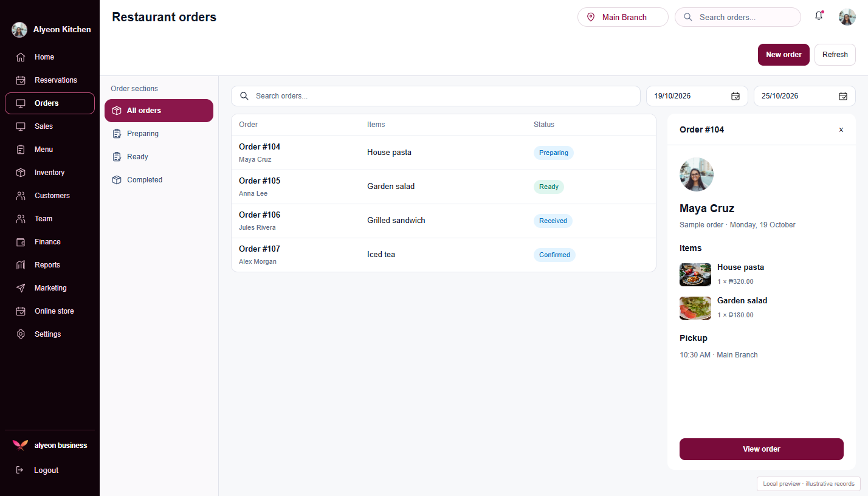Screen dimensions: 868x496
Task: Click the Marketing paper plane icon
Action: (21, 288)
